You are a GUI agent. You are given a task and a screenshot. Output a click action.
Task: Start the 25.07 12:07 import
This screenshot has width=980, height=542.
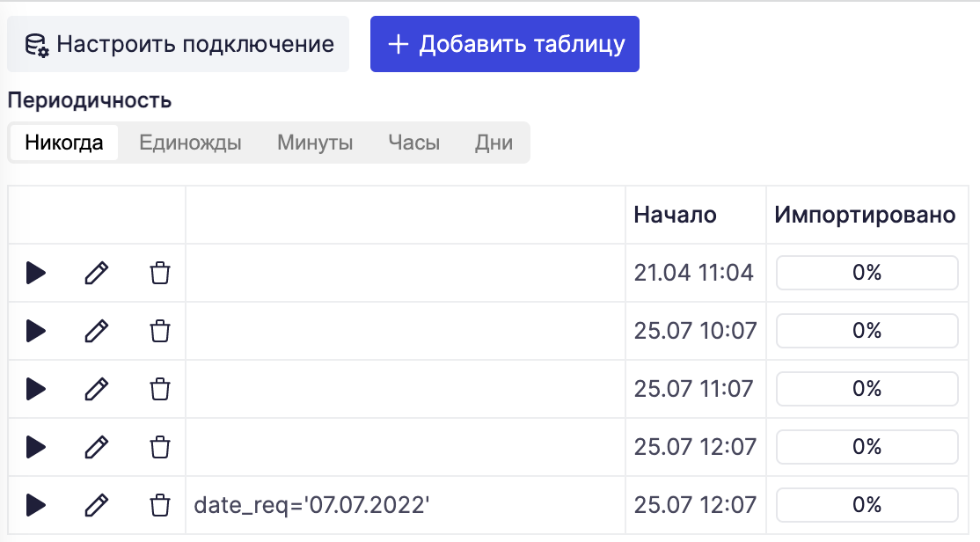36,448
